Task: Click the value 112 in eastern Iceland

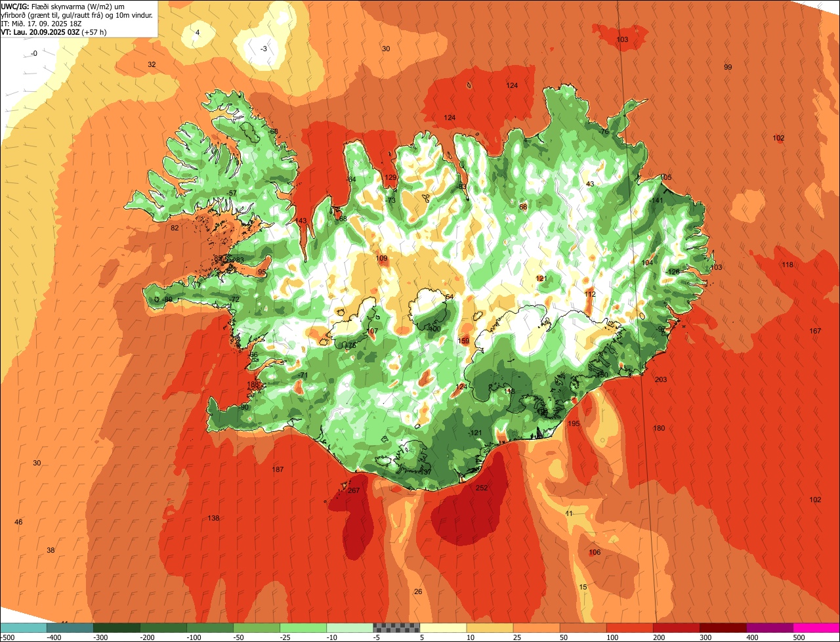Action: [590, 295]
